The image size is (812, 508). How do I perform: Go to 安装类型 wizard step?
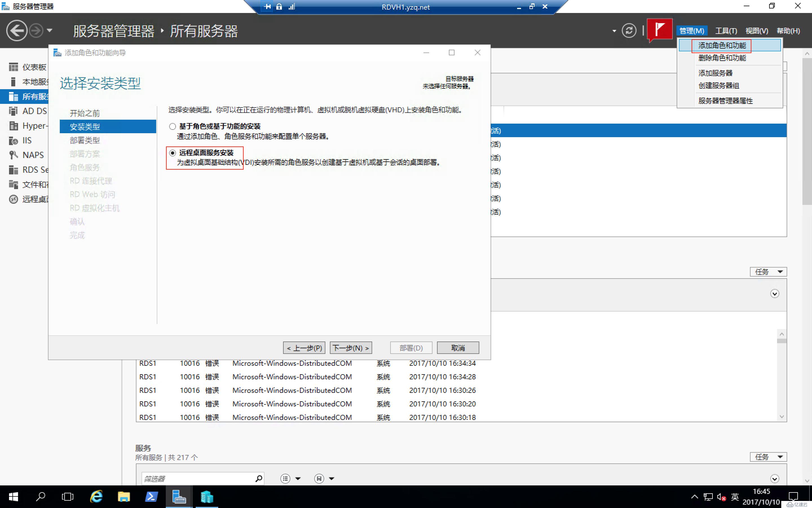(108, 127)
